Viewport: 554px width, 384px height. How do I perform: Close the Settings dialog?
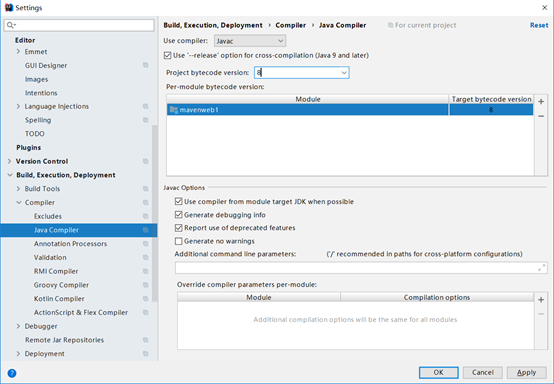point(544,7)
